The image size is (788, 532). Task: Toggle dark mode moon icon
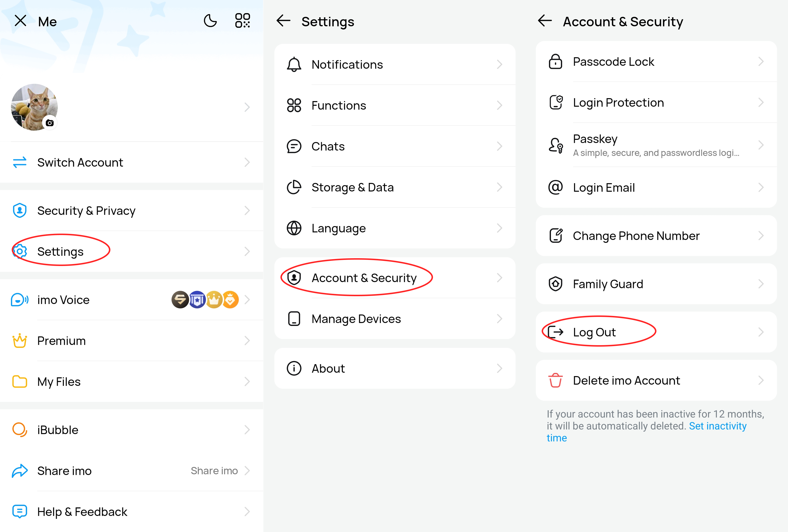pos(210,21)
